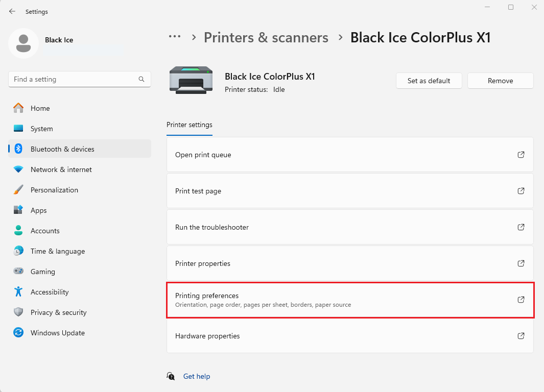Open Privacy & security page

click(58, 312)
